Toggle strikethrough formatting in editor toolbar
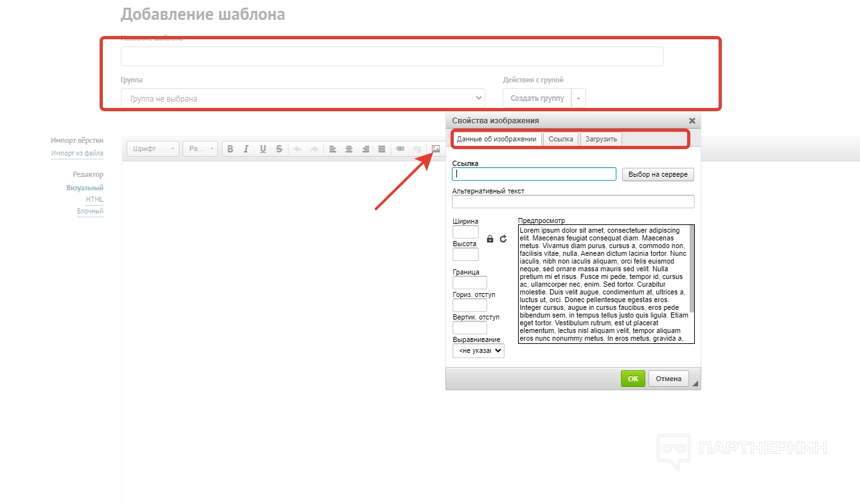Screen dimensions: 860x504 pos(279,149)
